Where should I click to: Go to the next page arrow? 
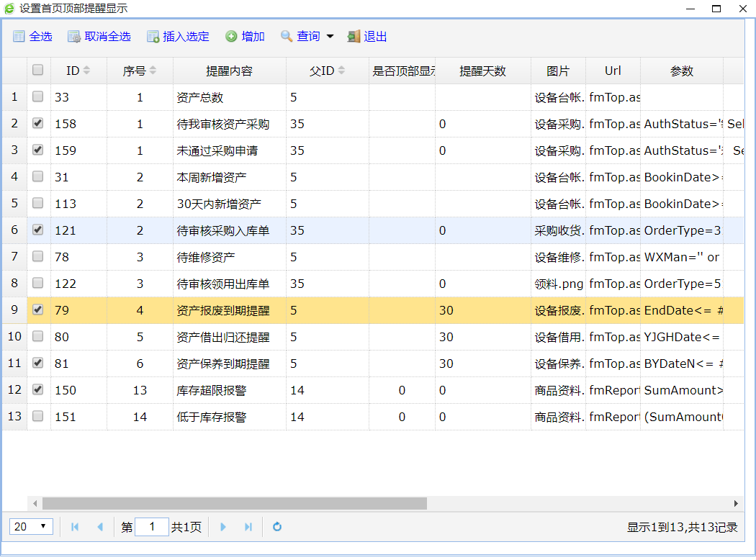[223, 527]
